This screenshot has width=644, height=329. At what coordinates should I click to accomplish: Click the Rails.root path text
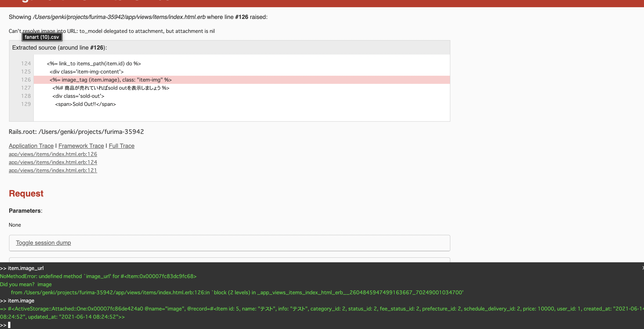[x=76, y=132]
